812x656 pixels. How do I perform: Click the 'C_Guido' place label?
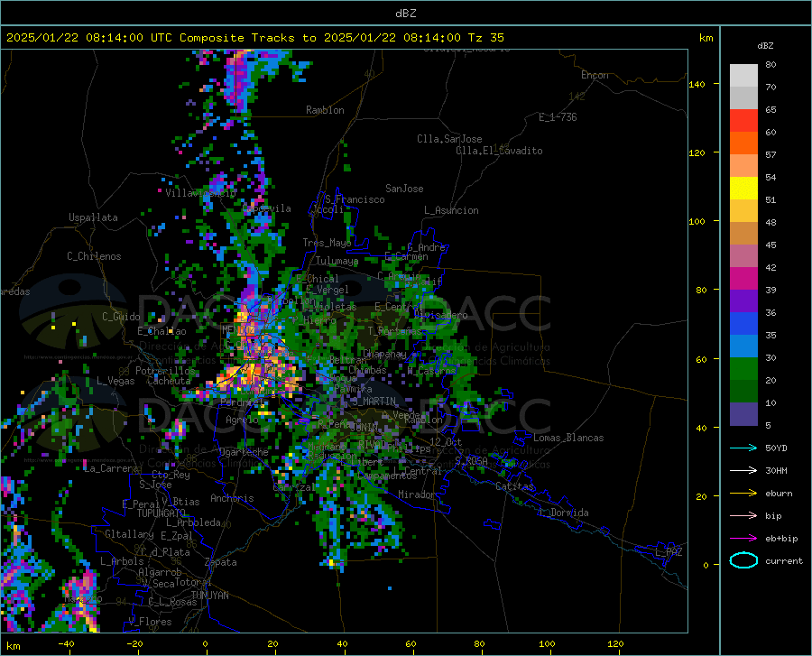121,317
